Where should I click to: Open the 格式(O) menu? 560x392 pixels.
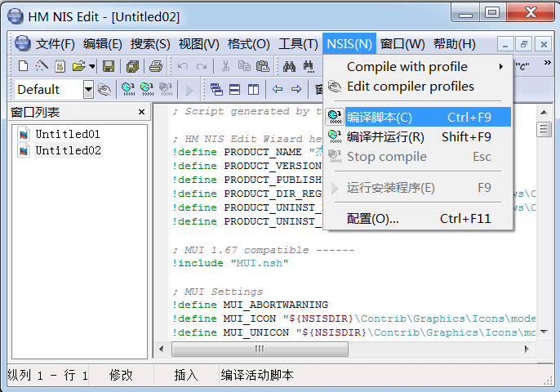point(248,44)
